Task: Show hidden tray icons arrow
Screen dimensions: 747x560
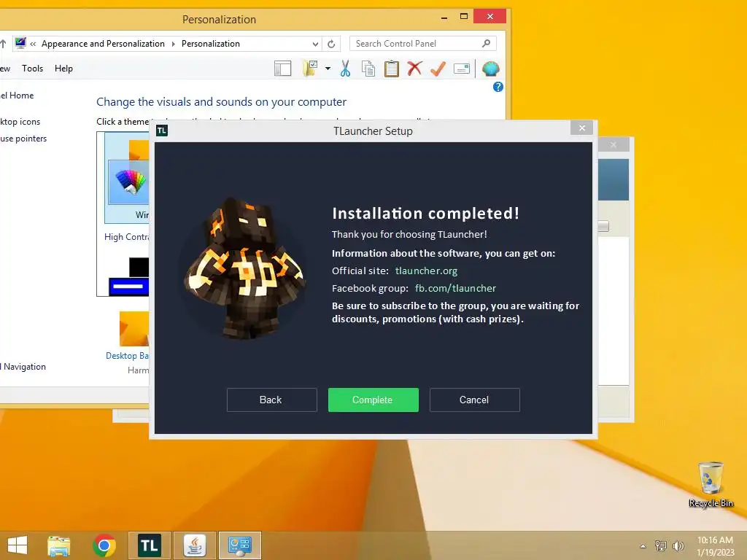Action: click(x=643, y=546)
